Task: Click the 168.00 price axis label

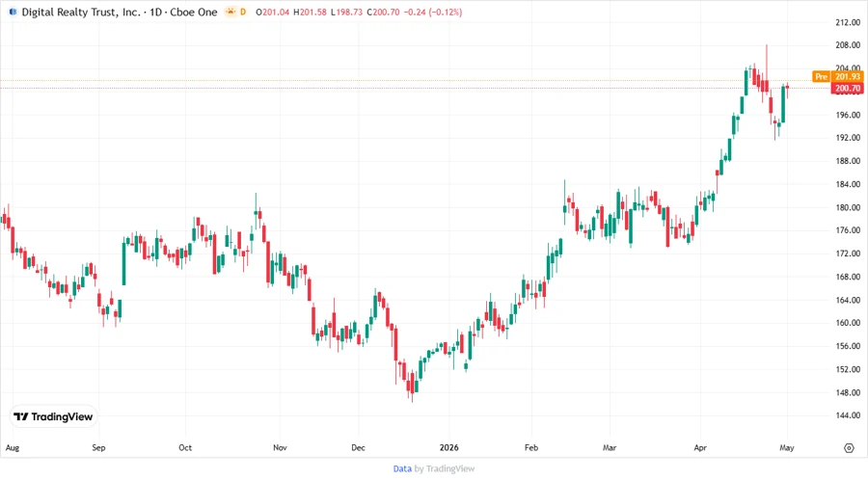Action: pyautogui.click(x=848, y=277)
